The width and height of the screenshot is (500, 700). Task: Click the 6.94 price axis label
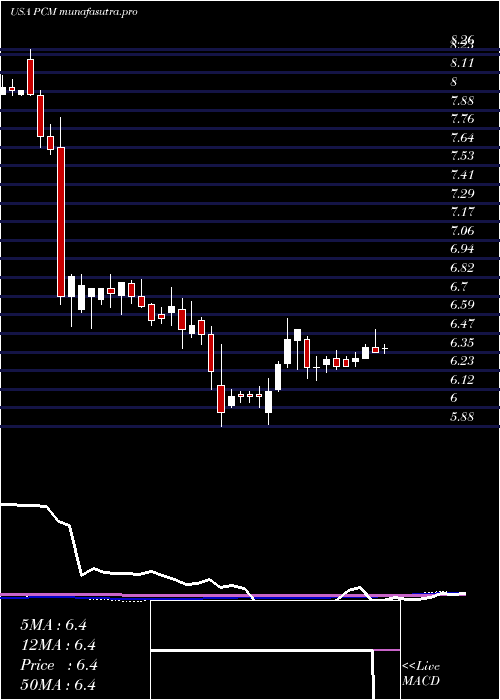tap(462, 249)
